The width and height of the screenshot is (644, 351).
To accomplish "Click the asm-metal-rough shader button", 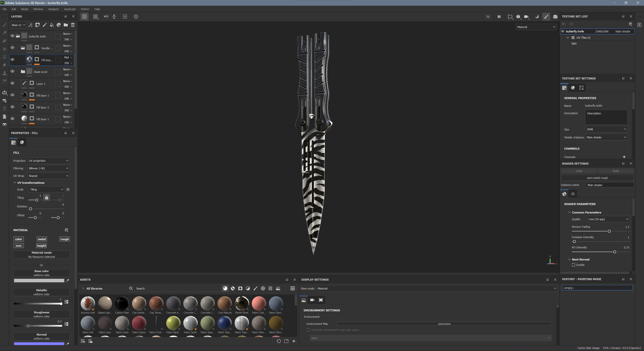I will [x=597, y=178].
